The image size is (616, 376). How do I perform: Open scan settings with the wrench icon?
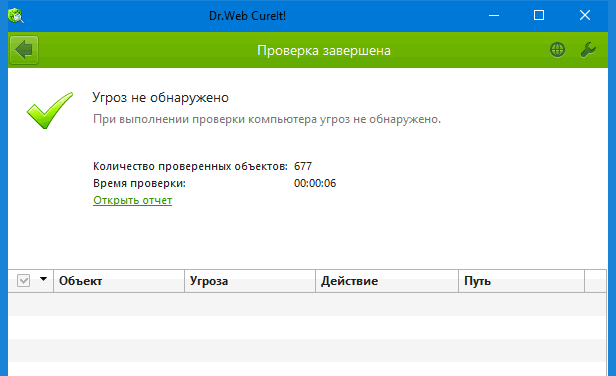point(588,50)
